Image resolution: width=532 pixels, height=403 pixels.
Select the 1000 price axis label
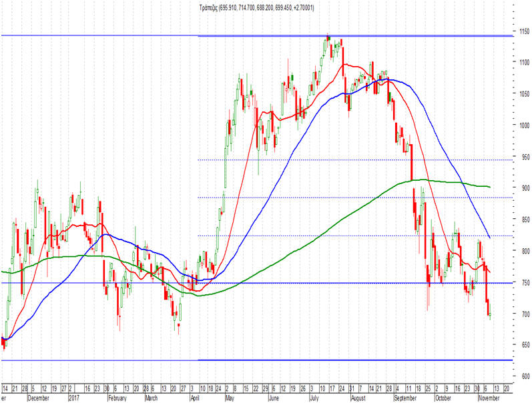click(x=524, y=125)
